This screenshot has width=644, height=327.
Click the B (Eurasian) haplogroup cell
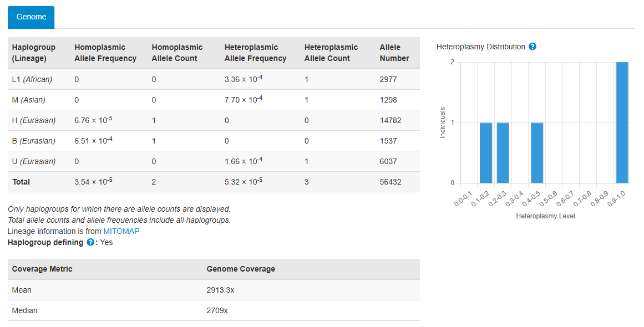pyautogui.click(x=34, y=141)
